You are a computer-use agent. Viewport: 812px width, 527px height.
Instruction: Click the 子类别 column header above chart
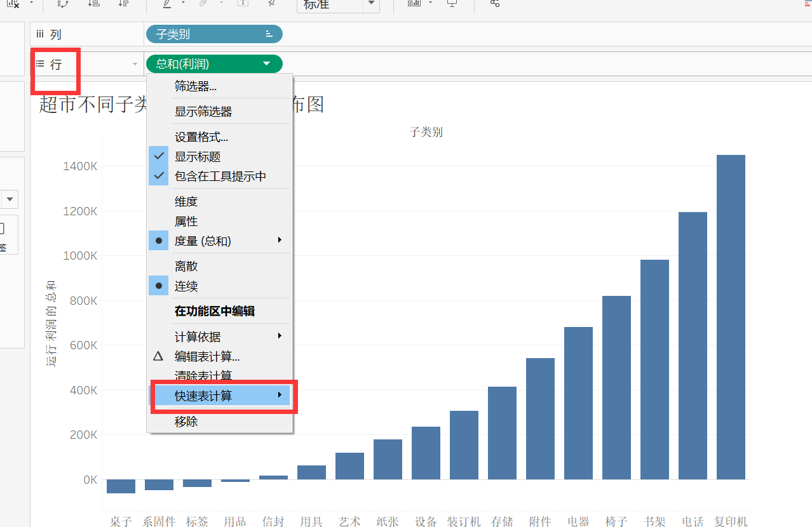coord(426,132)
